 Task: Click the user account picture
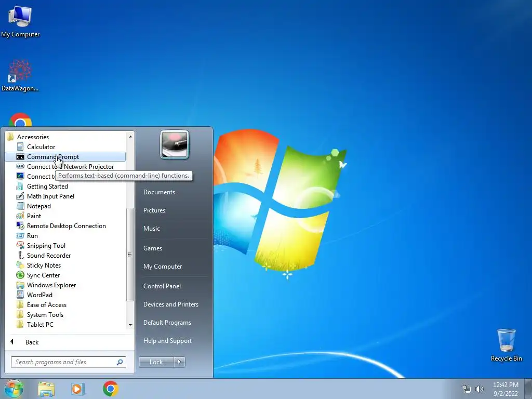pyautogui.click(x=175, y=145)
